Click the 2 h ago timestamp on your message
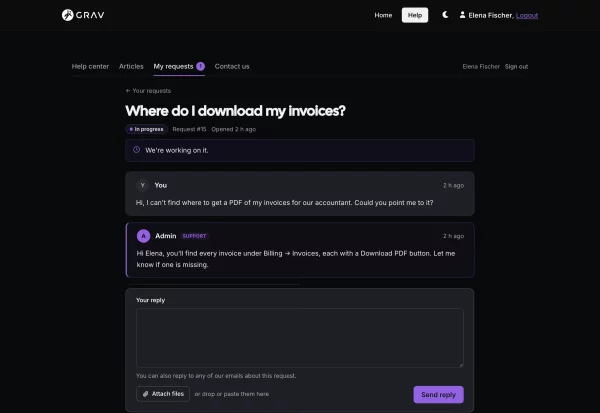The width and height of the screenshot is (600, 413). (453, 185)
